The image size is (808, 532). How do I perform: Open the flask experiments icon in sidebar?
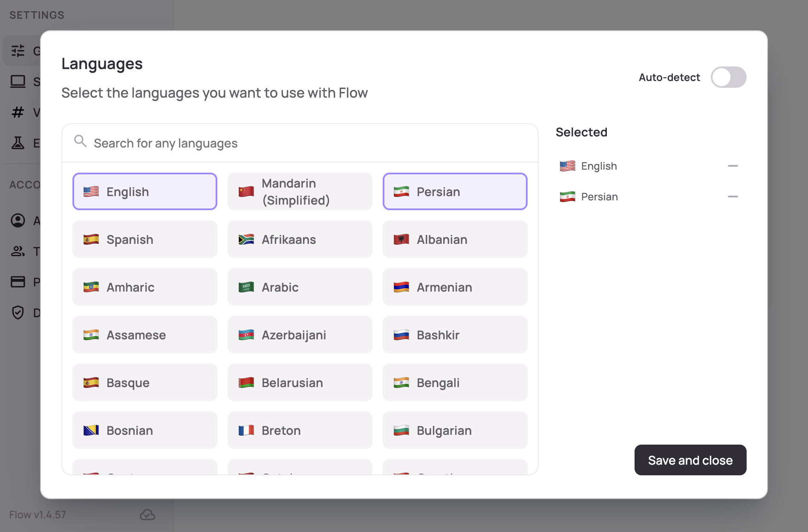click(x=18, y=143)
